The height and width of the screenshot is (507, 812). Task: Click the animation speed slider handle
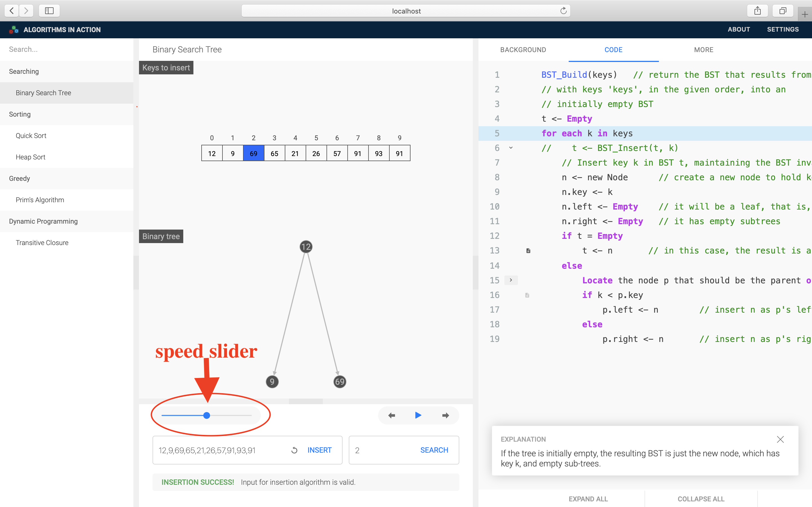tap(207, 415)
